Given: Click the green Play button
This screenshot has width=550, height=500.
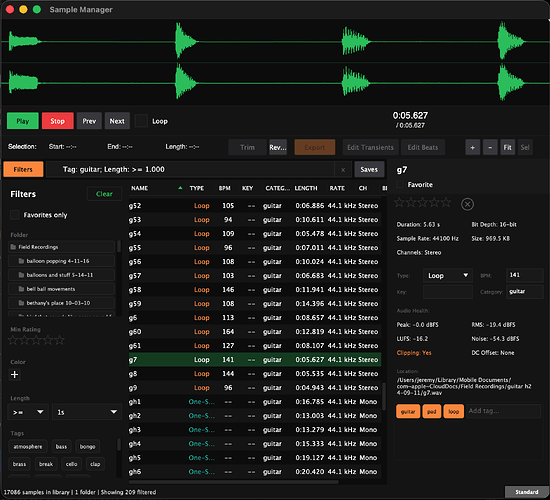Looking at the screenshot, I should pos(23,121).
